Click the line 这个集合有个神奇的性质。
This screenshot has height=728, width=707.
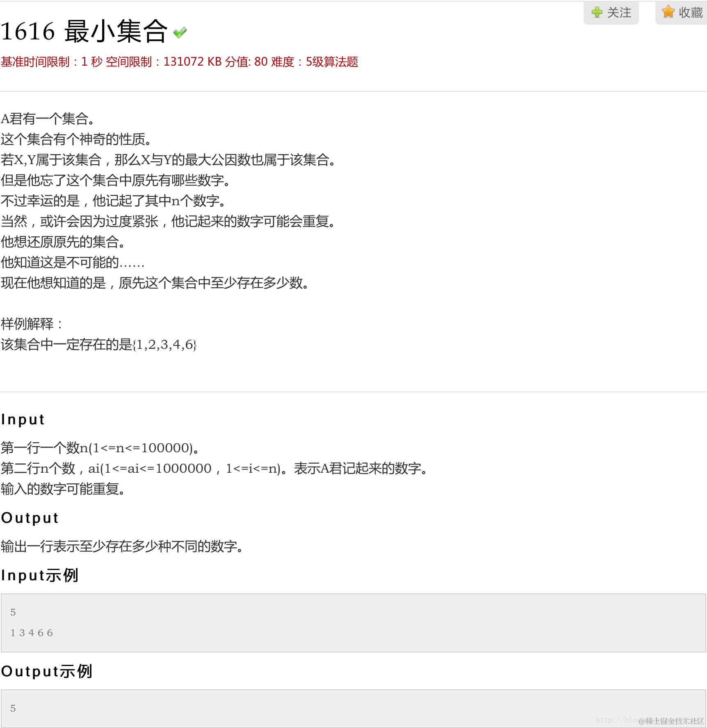click(x=76, y=140)
